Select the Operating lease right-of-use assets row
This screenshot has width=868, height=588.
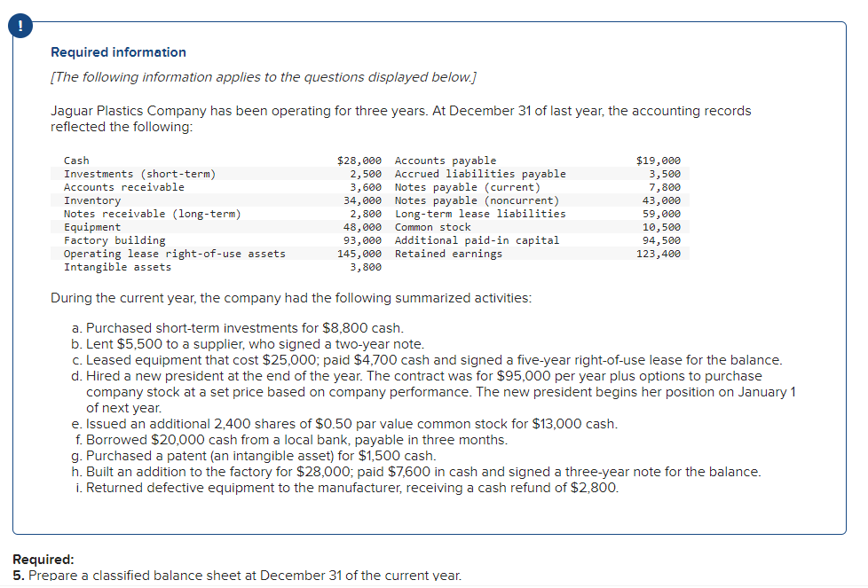(223, 254)
